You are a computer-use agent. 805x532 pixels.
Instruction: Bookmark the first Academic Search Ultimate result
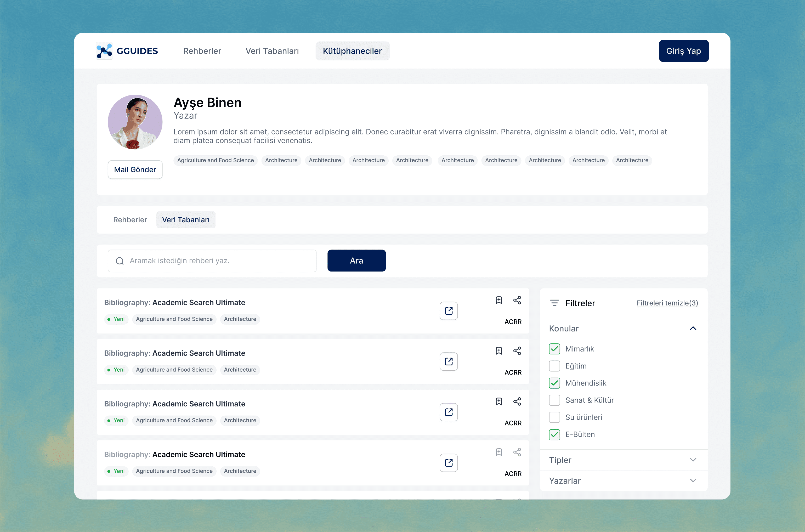(499, 300)
